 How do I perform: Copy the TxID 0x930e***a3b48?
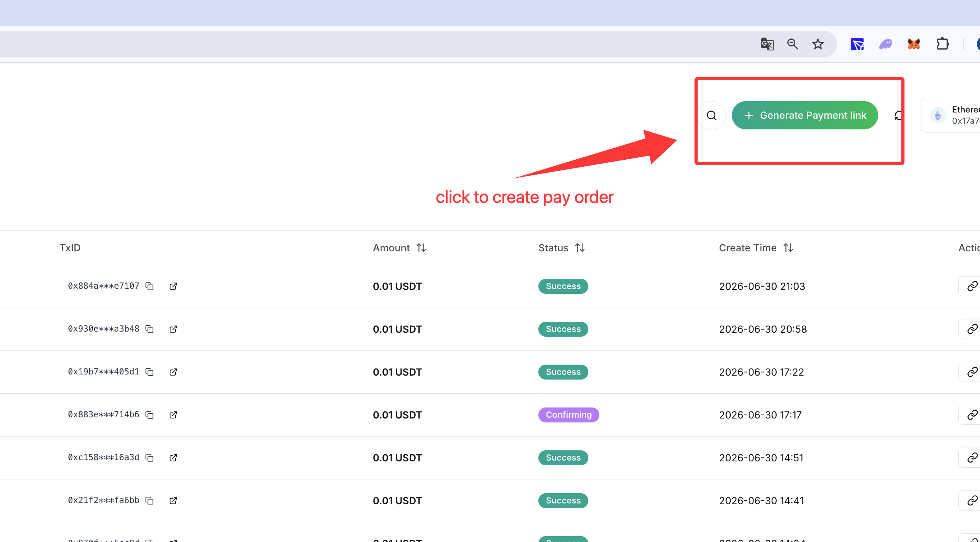pyautogui.click(x=149, y=329)
